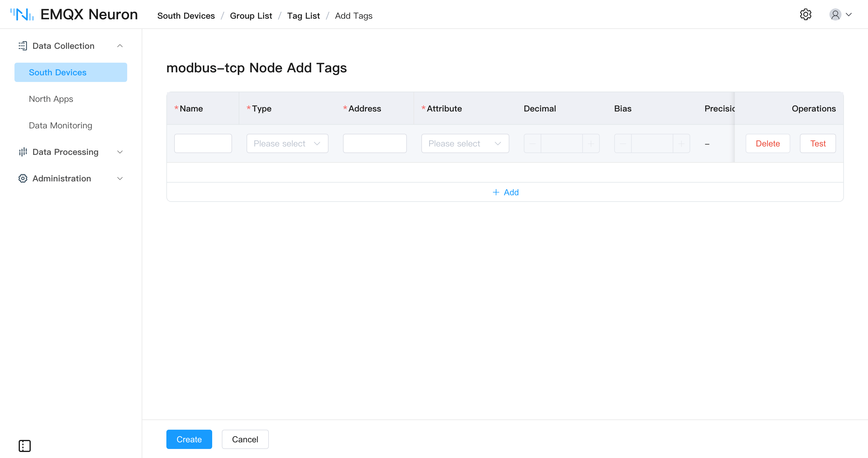
Task: Click the Decimal number input box
Action: 562,143
